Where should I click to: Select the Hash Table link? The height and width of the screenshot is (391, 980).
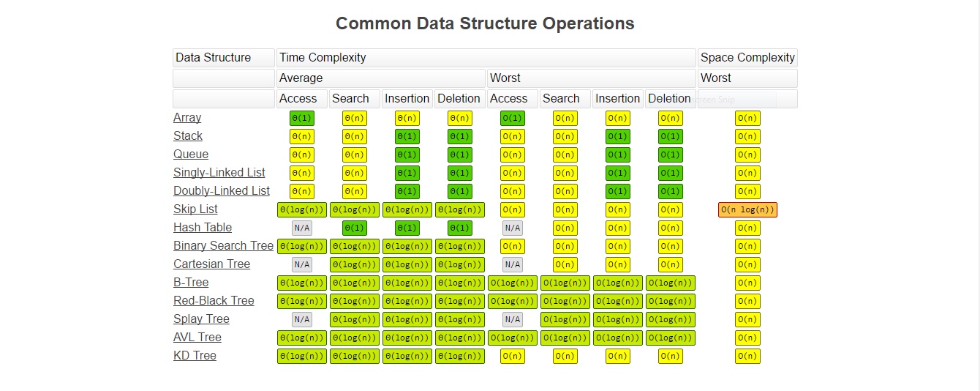coord(203,228)
